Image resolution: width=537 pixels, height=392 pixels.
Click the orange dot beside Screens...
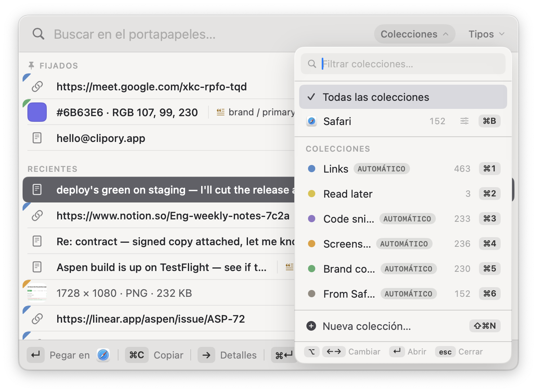coord(312,244)
